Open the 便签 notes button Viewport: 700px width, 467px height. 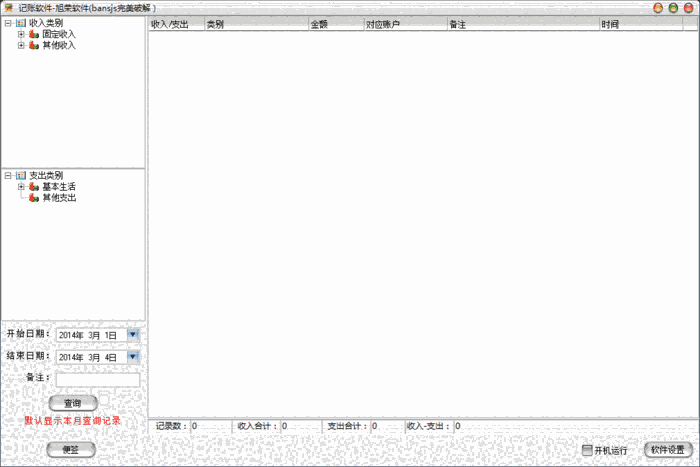[x=71, y=450]
